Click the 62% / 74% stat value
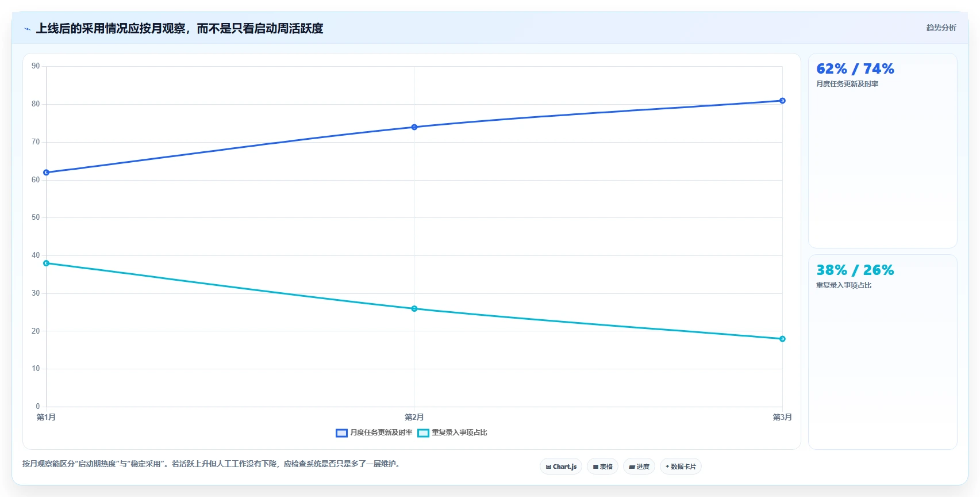980x497 pixels. [x=855, y=69]
